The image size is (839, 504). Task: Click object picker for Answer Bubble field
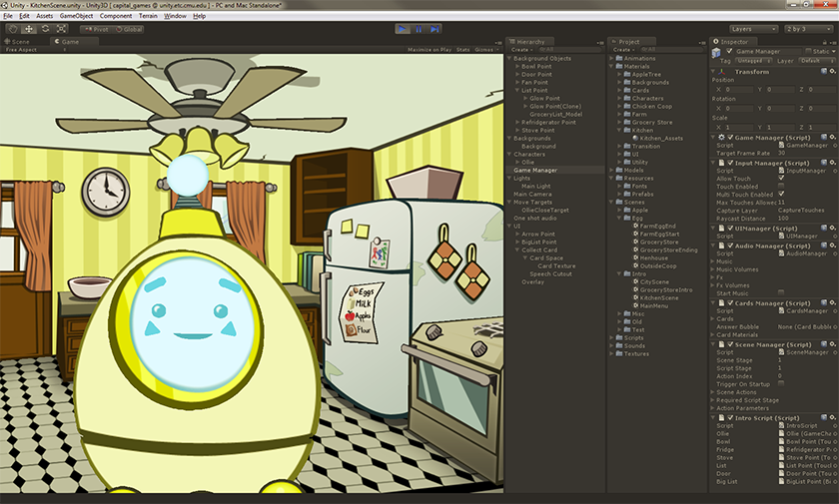point(835,326)
